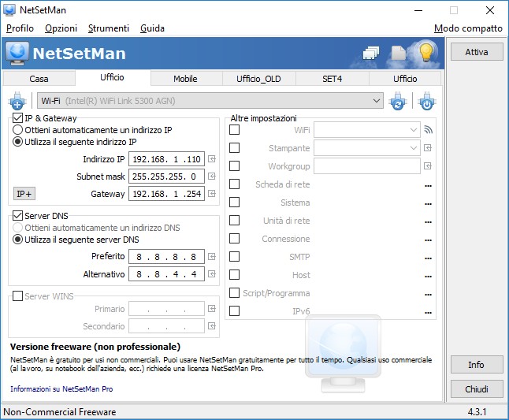Image resolution: width=509 pixels, height=420 pixels.
Task: Toggle the IP & Gateway checkbox
Action: [17, 118]
